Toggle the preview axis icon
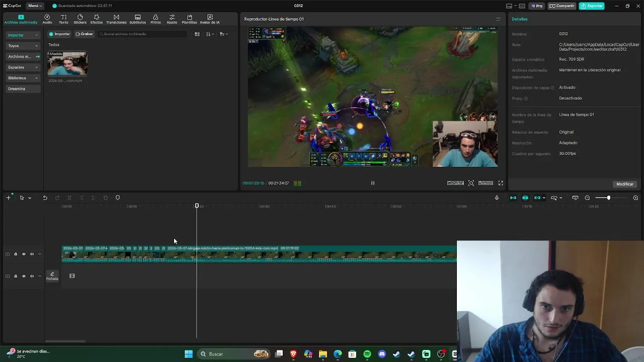The height and width of the screenshot is (362, 644). [x=554, y=198]
